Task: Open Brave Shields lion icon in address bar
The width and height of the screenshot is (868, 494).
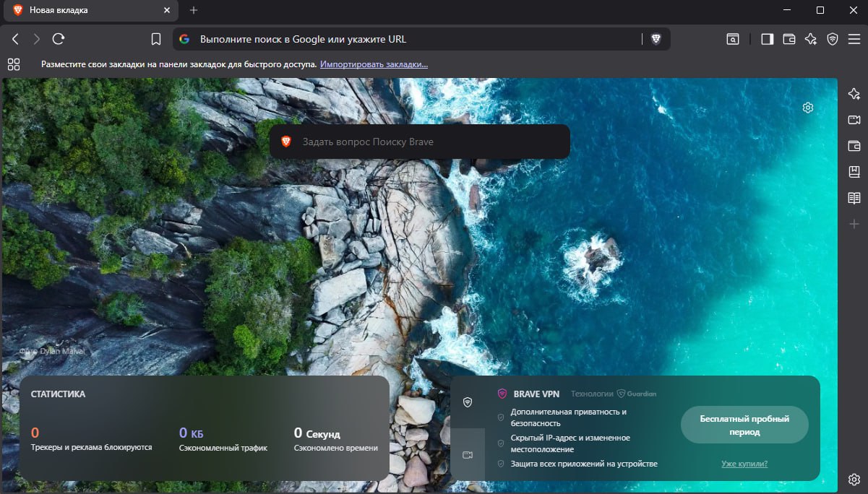Action: 656,39
